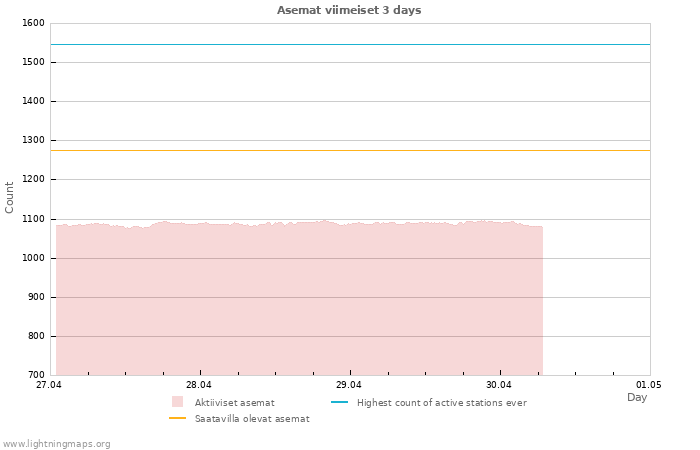Viewport: 700px width, 450px height.
Task: Click the pink active stations area in the chart
Action: 300,300
